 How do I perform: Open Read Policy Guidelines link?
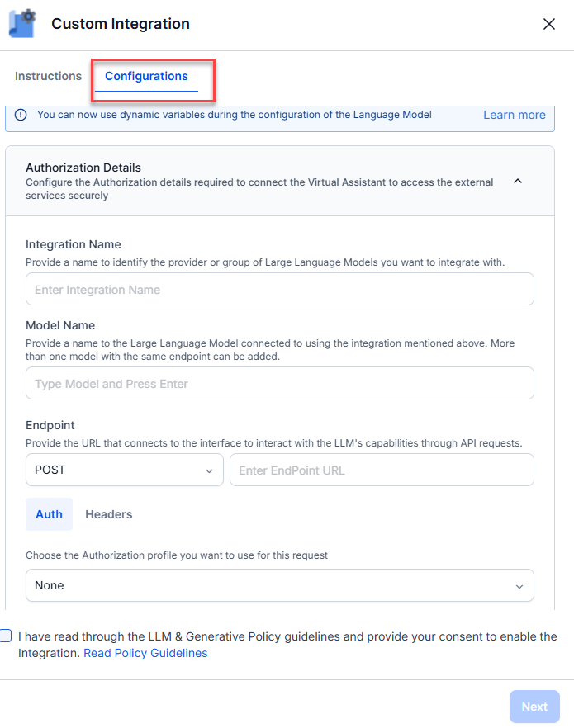(x=145, y=653)
